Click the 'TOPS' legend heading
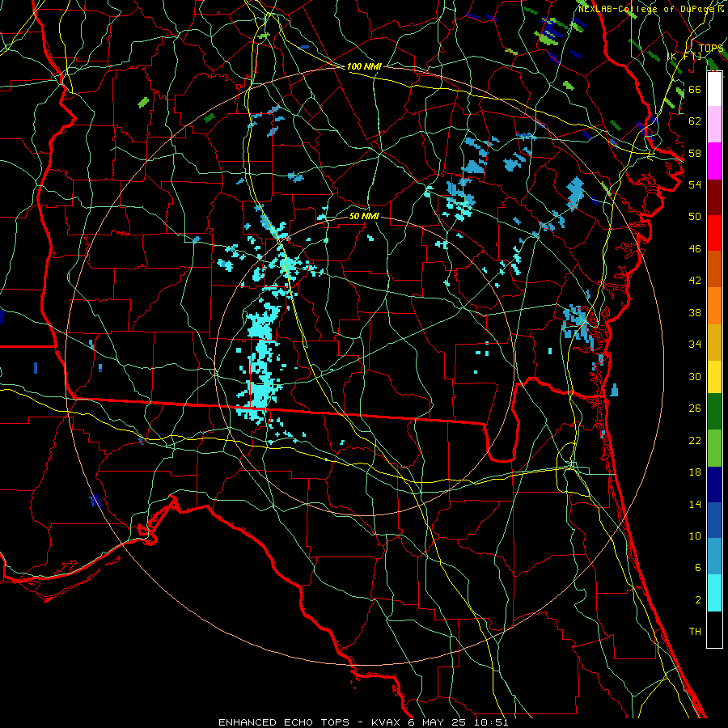Image resolution: width=728 pixels, height=728 pixels. tap(711, 49)
